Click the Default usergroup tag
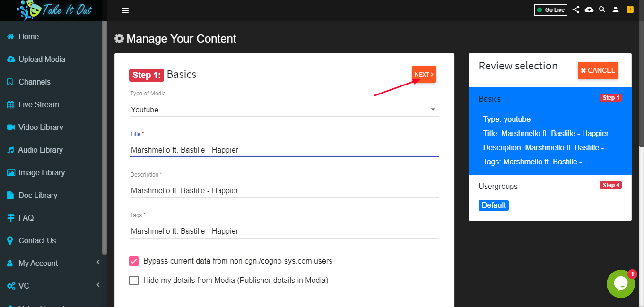The image size is (644, 307). tap(494, 205)
